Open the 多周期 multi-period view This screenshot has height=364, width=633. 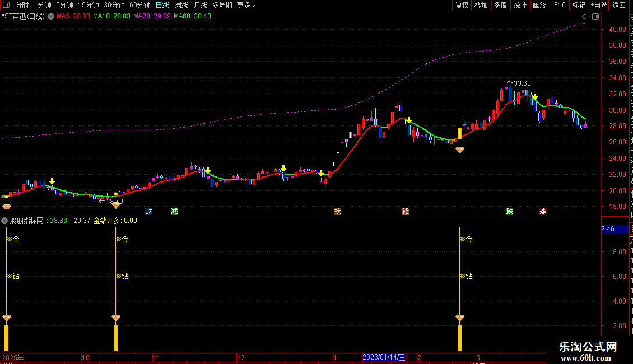[222, 5]
